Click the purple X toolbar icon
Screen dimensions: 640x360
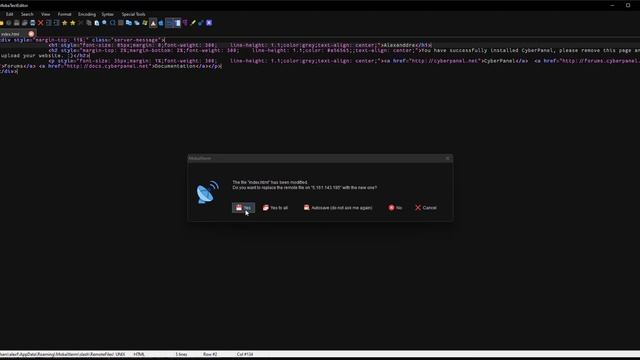pyautogui.click(x=209, y=23)
